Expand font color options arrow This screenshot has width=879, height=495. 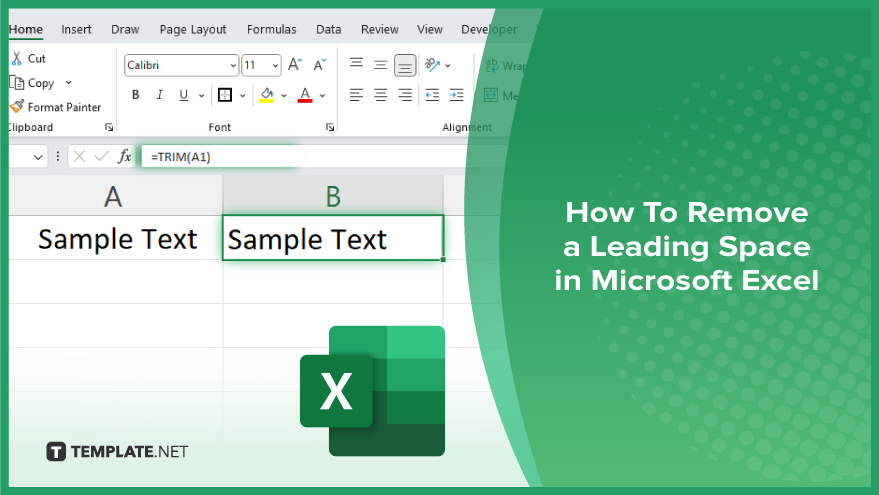(x=322, y=95)
